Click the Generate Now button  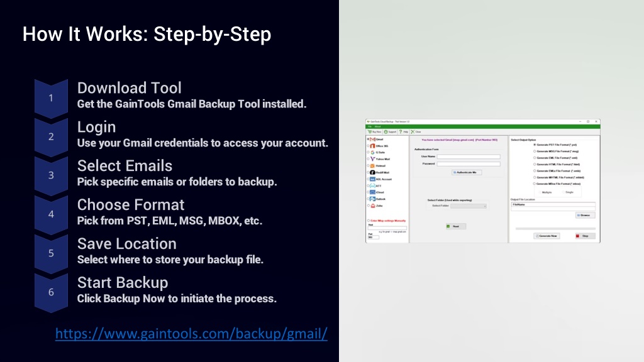click(x=547, y=236)
